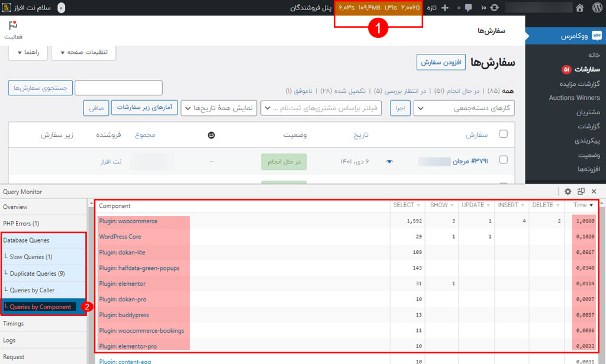Open نمایش همهٔ تاریخ‌ها date dropdown

point(219,108)
